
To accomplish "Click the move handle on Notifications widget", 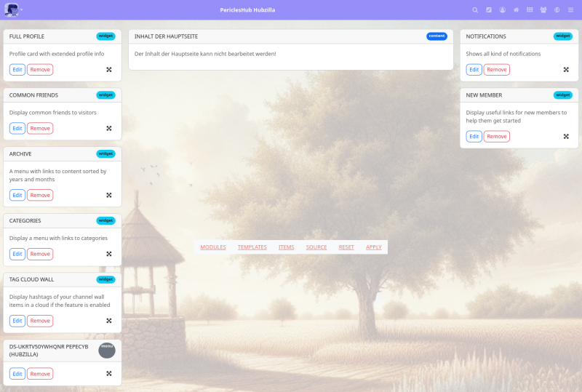I will tap(566, 70).
